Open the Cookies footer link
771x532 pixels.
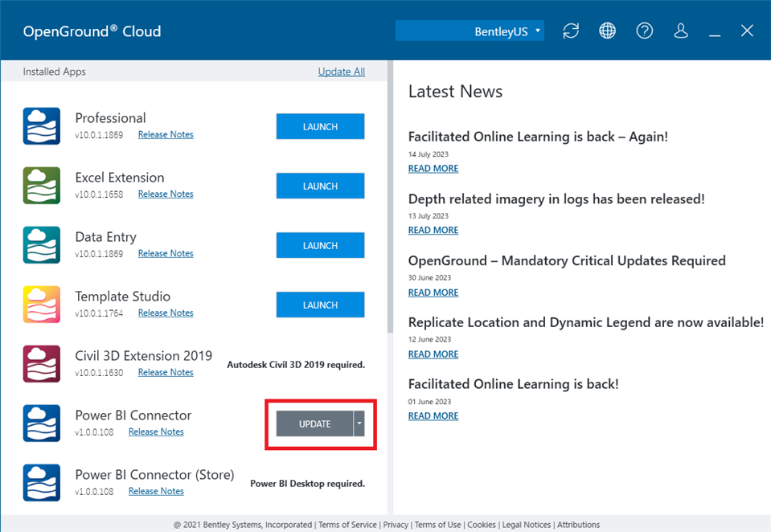point(482,525)
